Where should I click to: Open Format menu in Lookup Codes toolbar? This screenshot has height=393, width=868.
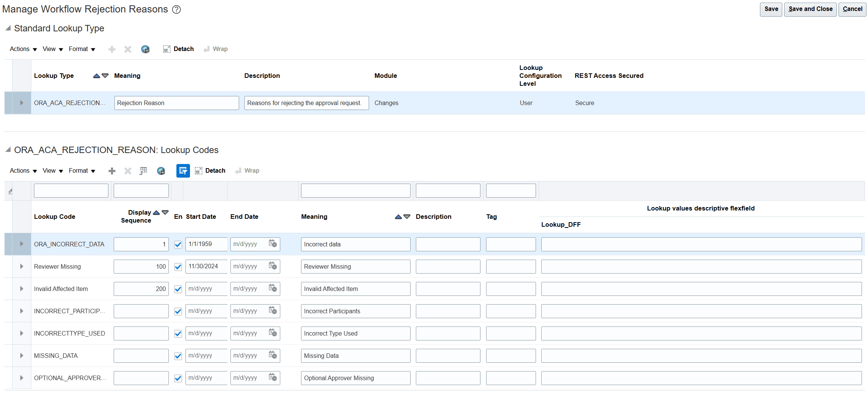pos(82,171)
